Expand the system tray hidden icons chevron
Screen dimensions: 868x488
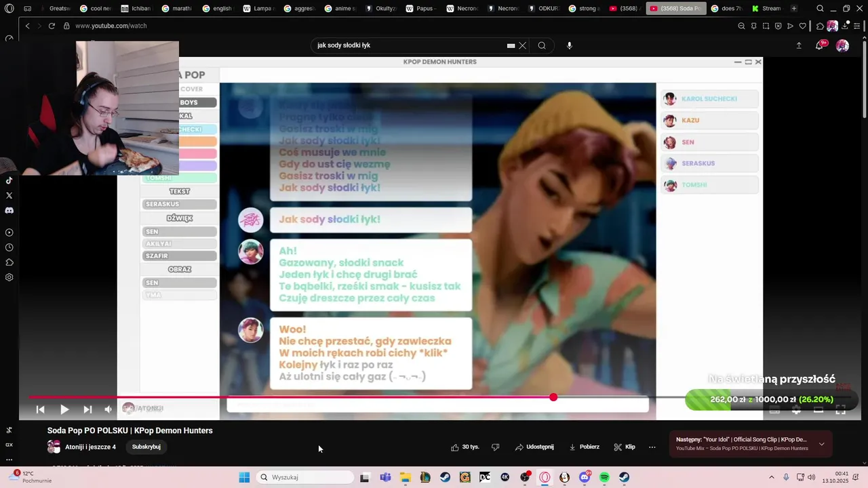[771, 477]
